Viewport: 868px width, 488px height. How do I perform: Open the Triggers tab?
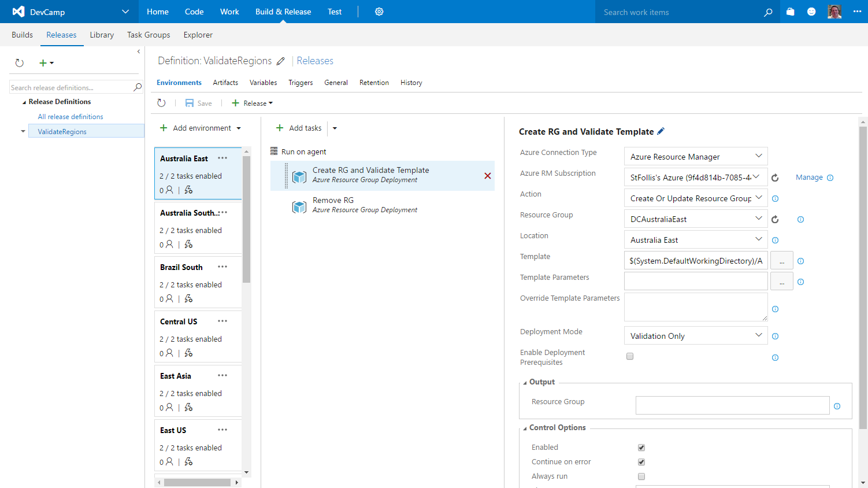click(x=301, y=83)
